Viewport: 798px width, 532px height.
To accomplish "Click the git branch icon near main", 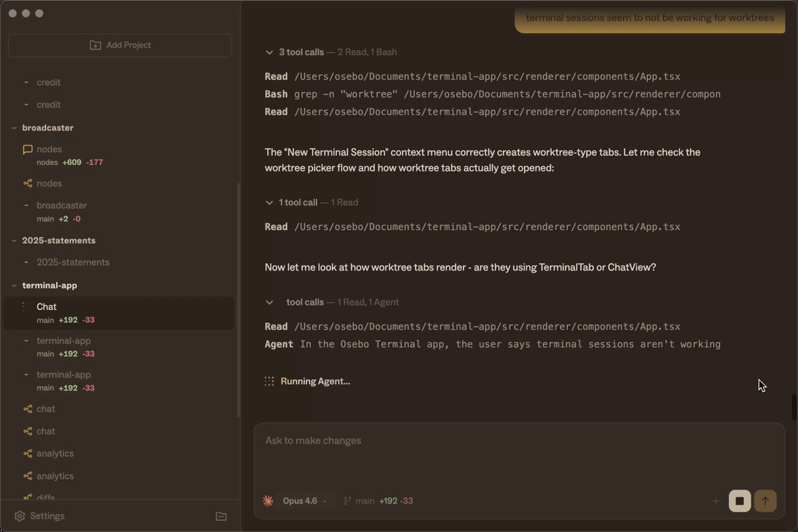I will coord(347,501).
